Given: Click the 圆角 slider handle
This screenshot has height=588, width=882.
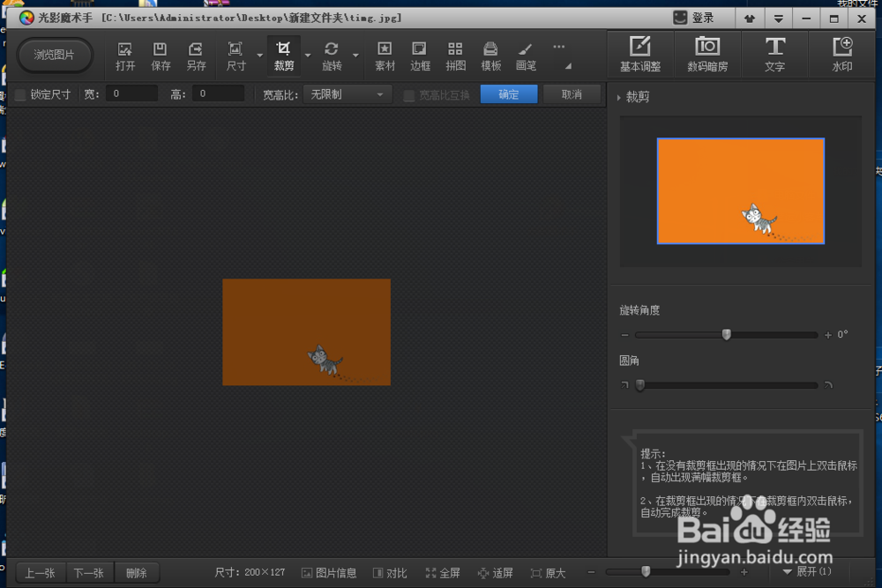Looking at the screenshot, I should (640, 385).
